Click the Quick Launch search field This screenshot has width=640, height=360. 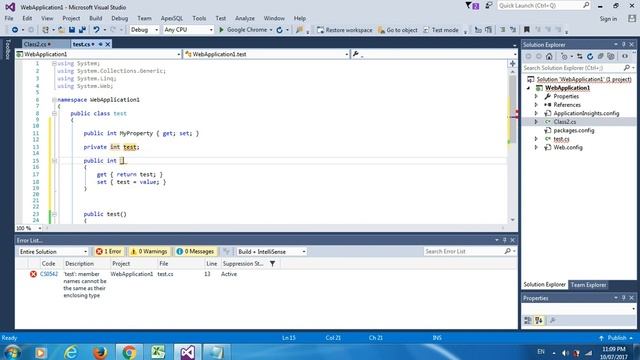coord(543,5)
